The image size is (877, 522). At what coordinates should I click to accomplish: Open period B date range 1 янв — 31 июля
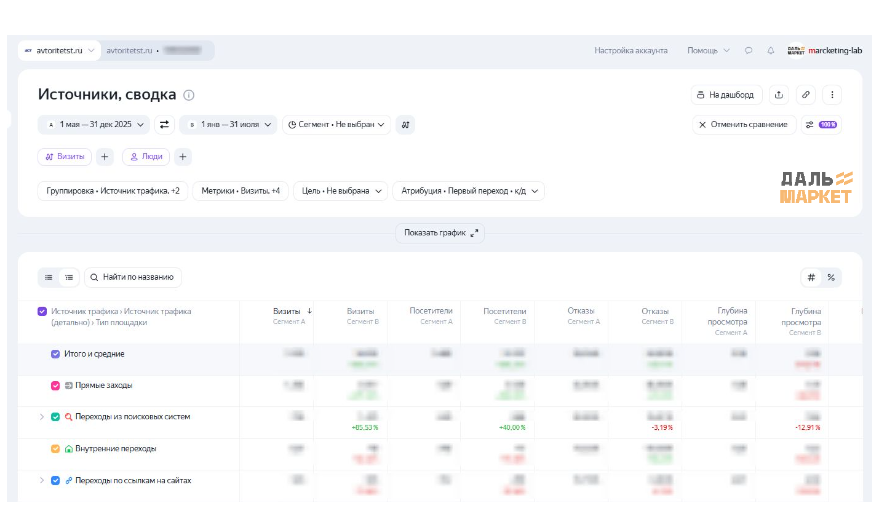228,125
